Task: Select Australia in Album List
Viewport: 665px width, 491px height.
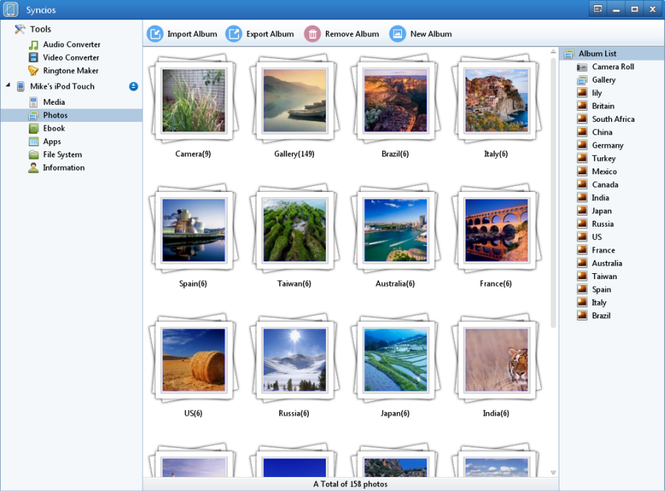Action: 600,263
